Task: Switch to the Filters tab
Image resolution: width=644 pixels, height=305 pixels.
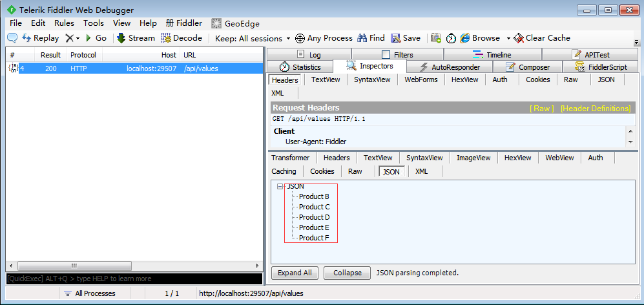Action: (397, 54)
